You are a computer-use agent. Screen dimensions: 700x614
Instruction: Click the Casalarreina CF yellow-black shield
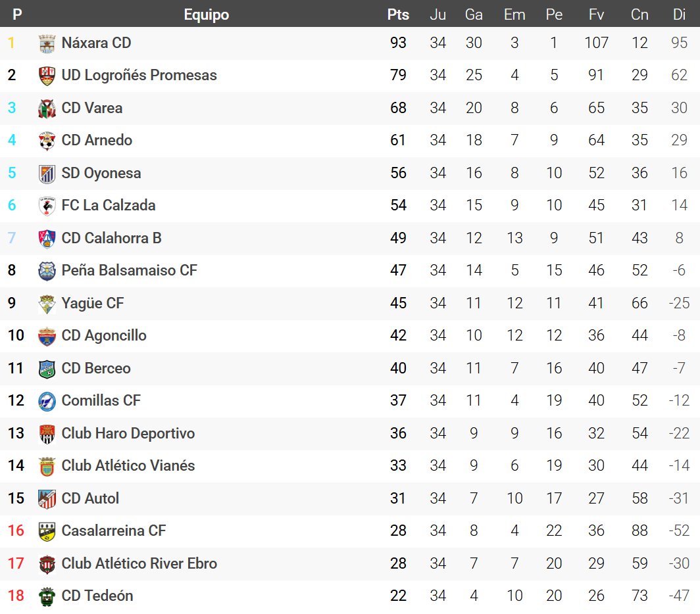pos(47,531)
